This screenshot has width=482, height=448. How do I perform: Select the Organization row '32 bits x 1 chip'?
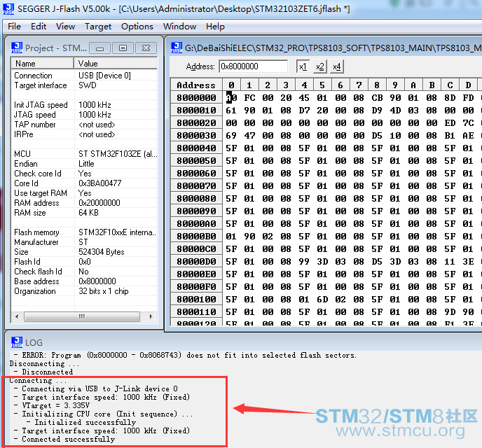tap(85, 291)
